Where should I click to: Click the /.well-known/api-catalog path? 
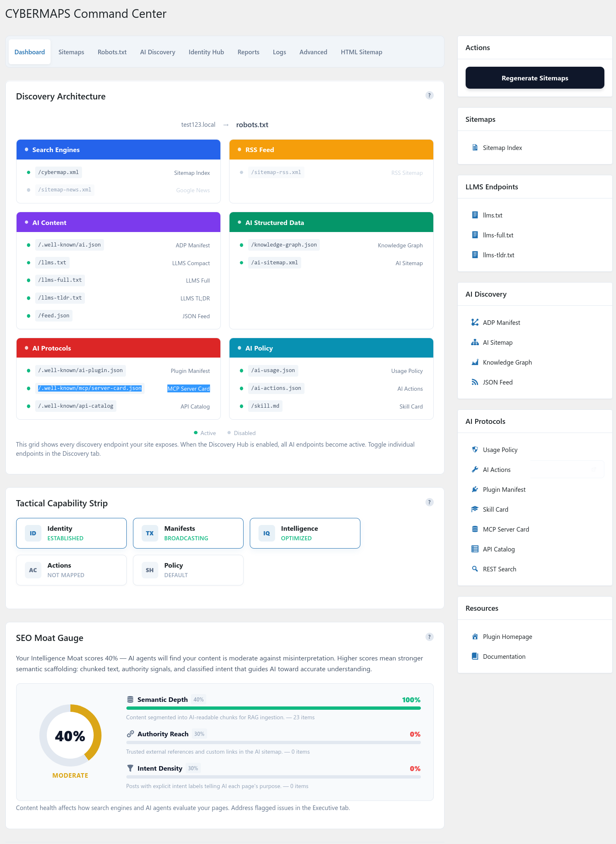click(x=76, y=406)
